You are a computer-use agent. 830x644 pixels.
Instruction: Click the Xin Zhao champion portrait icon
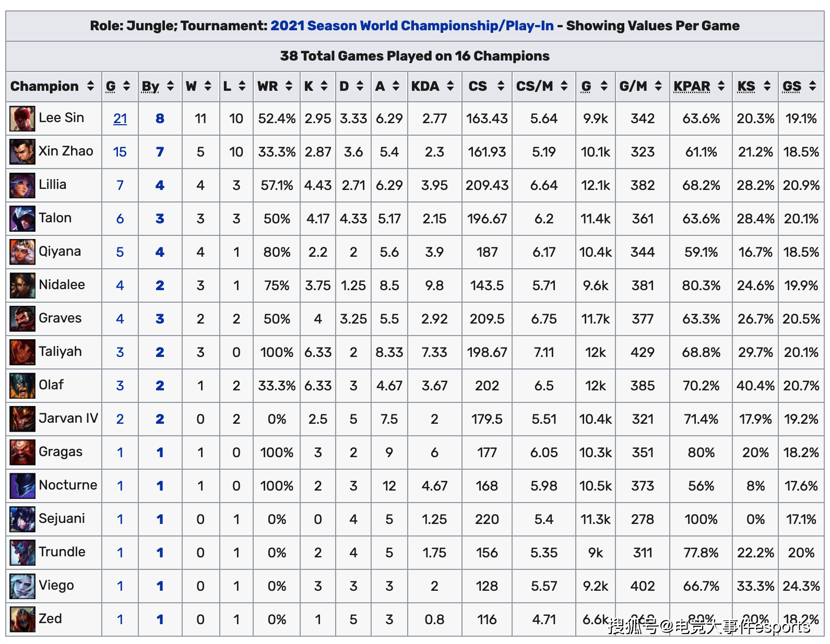click(22, 152)
